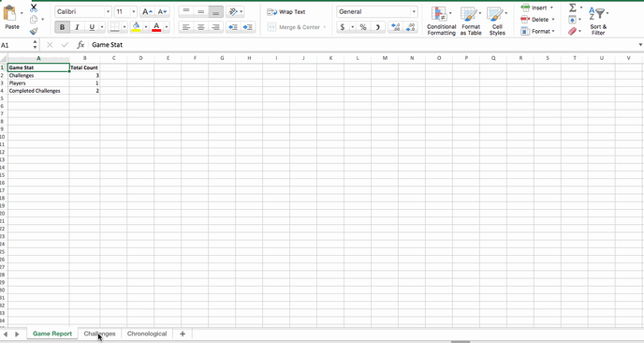
Task: Switch to the Chronological sheet tab
Action: coord(147,334)
